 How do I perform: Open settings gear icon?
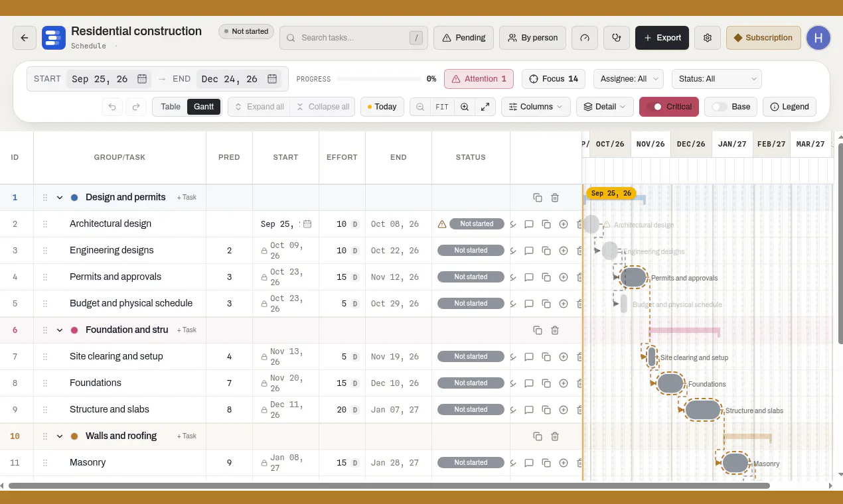708,38
